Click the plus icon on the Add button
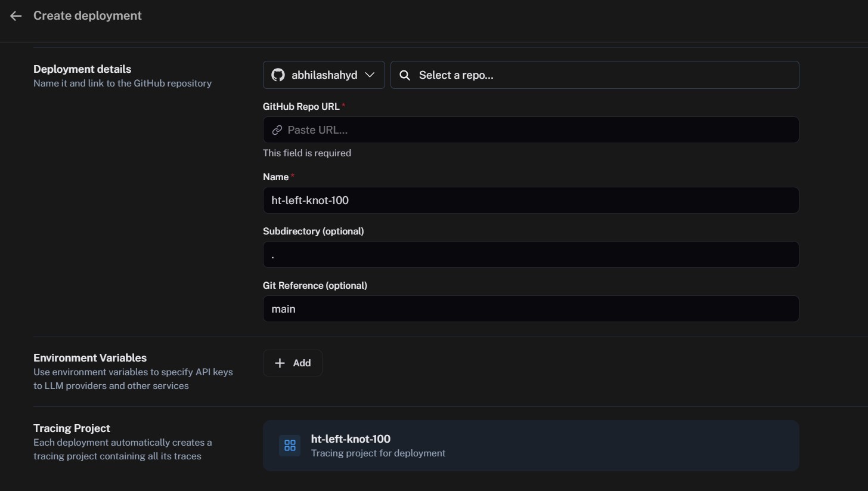 tap(280, 363)
